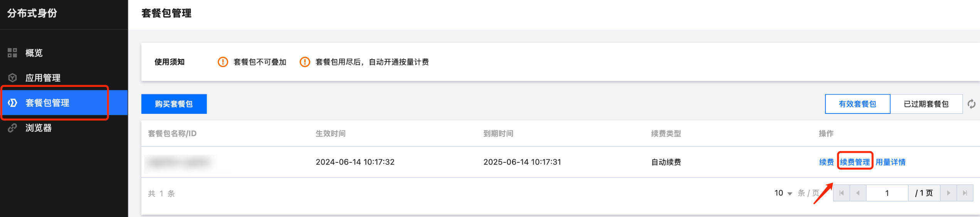This screenshot has width=980, height=217.
Task: Click the package management sidebar icon
Action: pos(12,103)
